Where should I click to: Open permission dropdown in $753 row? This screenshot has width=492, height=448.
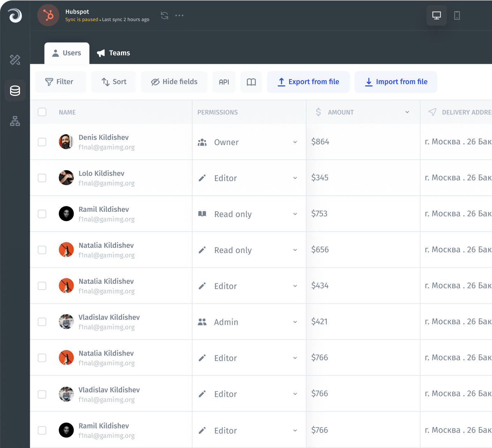pos(295,214)
